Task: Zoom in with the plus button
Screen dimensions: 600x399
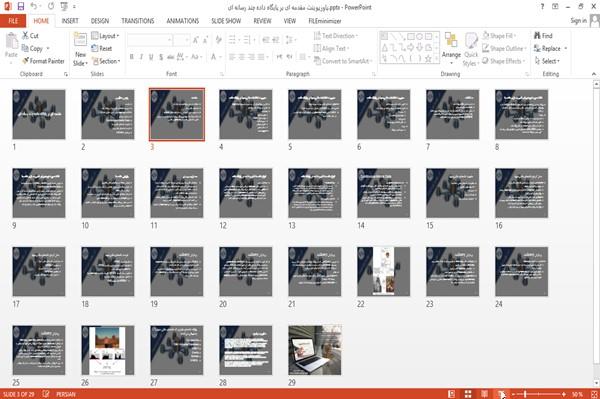Action: pyautogui.click(x=564, y=394)
